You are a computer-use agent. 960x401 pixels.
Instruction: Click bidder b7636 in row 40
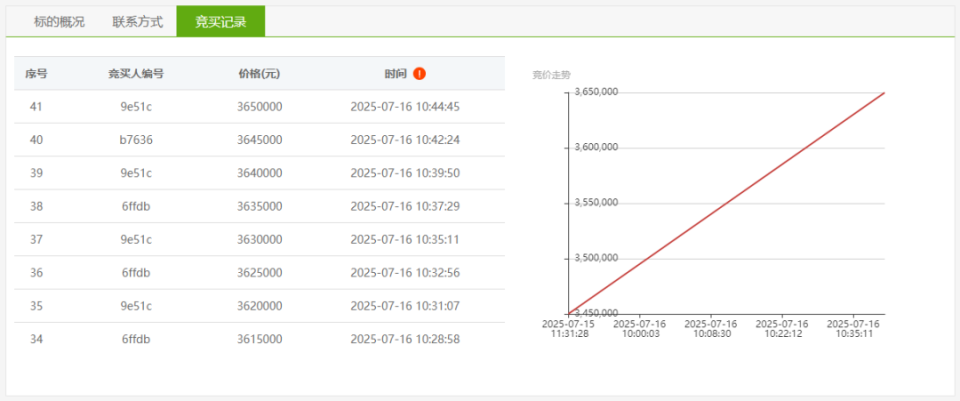point(136,140)
